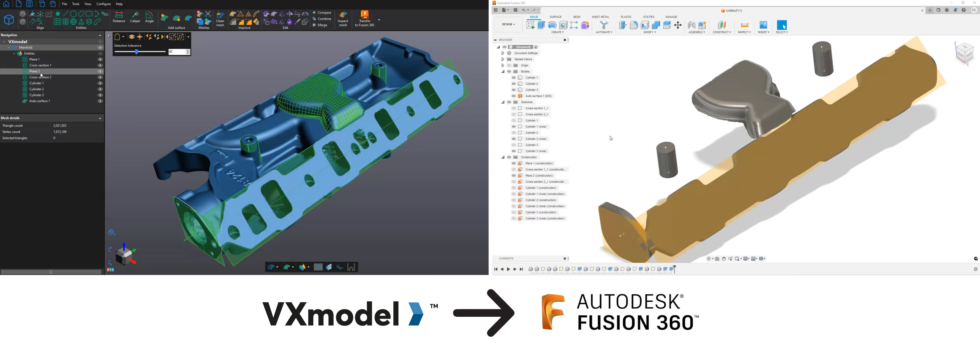Toggle visibility of Cylinder 1 body in Fusion

514,78
